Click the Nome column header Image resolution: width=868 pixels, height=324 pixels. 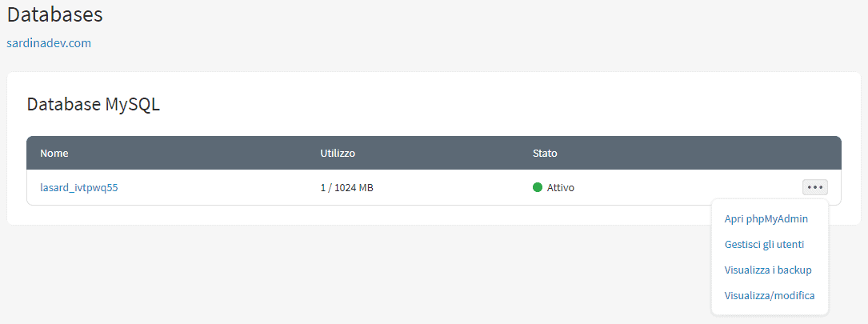54,153
